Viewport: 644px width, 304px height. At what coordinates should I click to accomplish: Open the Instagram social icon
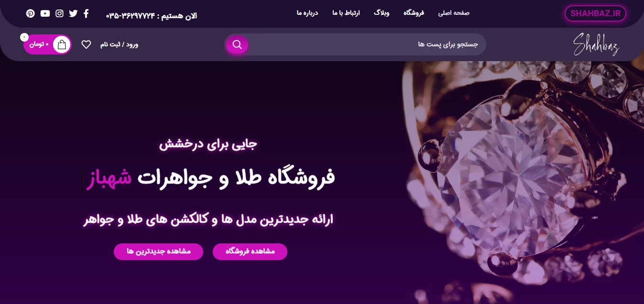point(59,13)
